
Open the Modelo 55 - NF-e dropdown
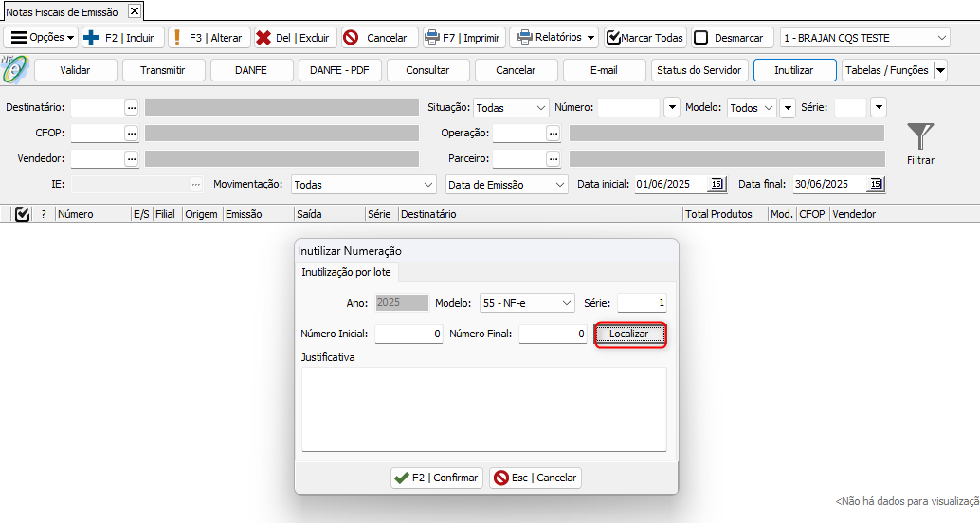click(567, 303)
